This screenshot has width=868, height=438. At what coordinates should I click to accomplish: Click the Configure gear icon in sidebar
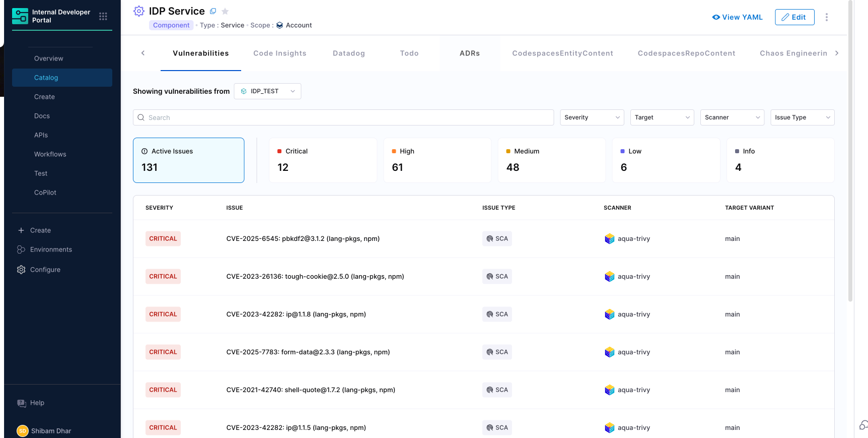tap(21, 270)
